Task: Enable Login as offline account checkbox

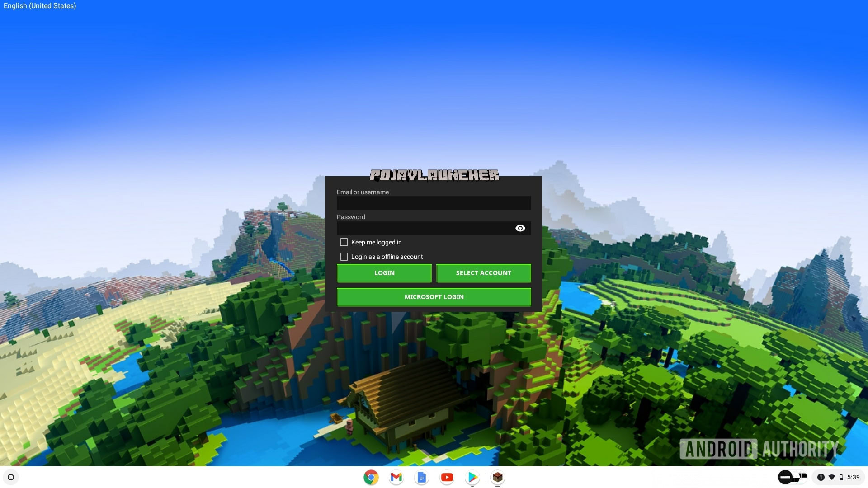Action: (344, 257)
